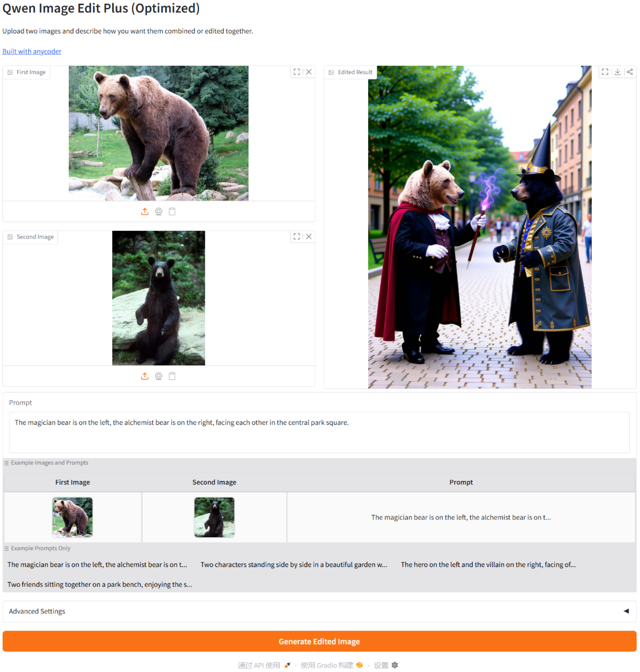Click inside the Prompt text box
640x672 pixels.
point(319,432)
